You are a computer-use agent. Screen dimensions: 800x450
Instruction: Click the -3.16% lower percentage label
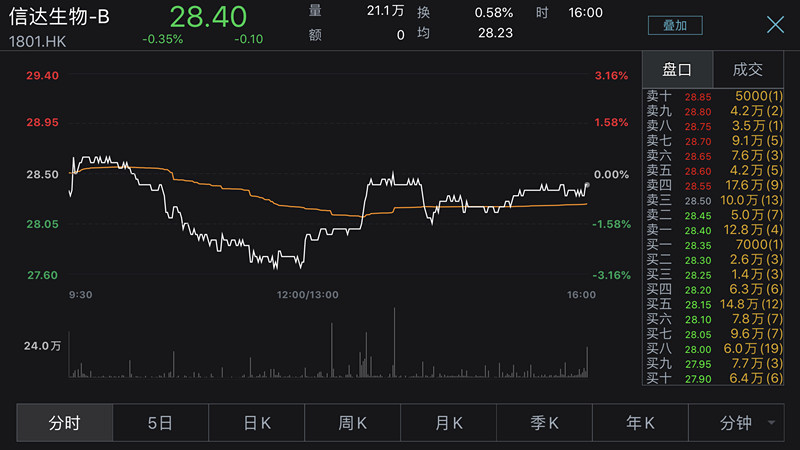click(x=611, y=275)
